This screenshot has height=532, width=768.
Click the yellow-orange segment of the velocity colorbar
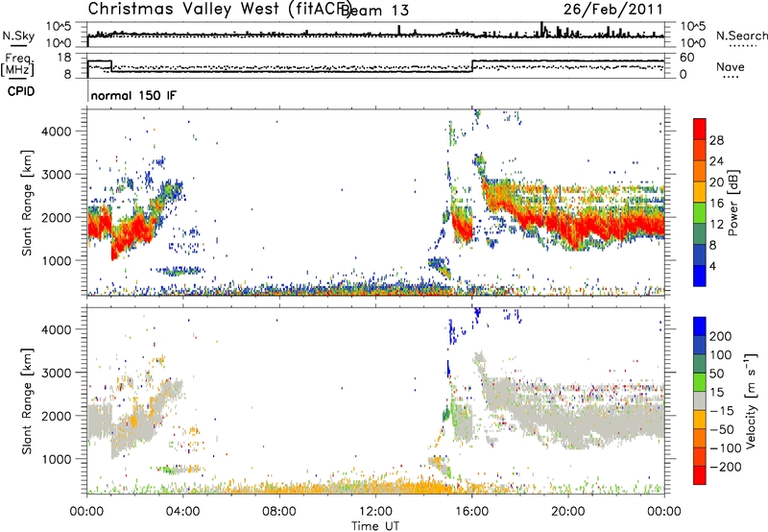(x=700, y=420)
